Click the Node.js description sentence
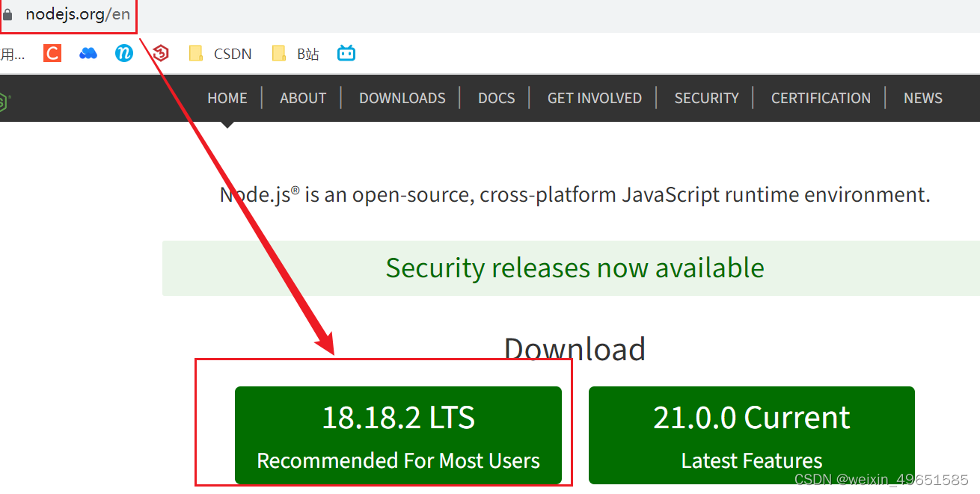 pyautogui.click(x=575, y=195)
